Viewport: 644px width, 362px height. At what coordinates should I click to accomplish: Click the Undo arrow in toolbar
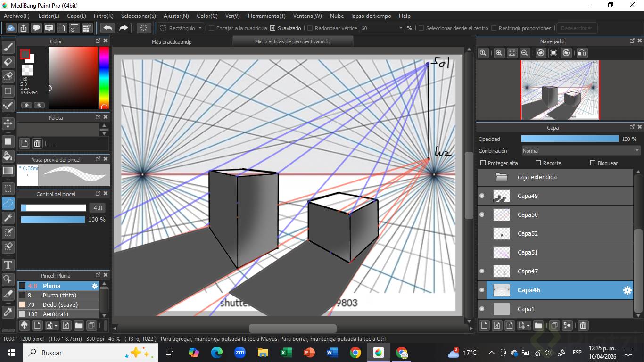(x=108, y=28)
